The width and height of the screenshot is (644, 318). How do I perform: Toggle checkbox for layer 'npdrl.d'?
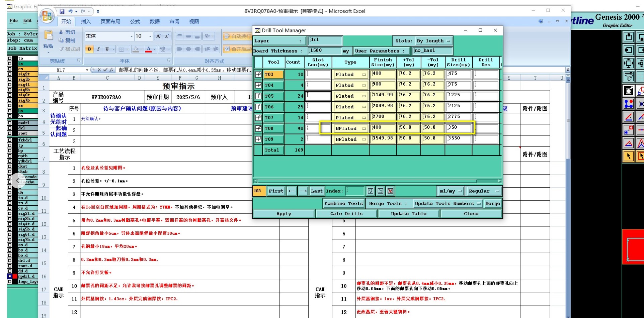pos(10,276)
